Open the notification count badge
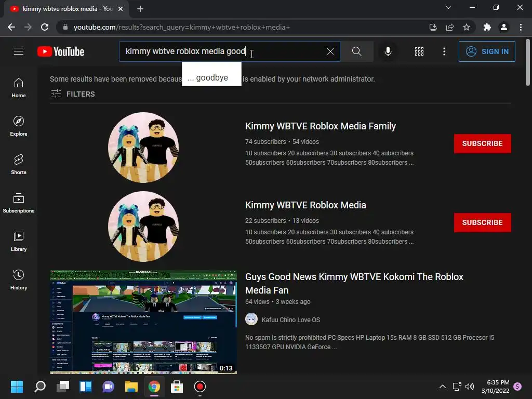Image resolution: width=532 pixels, height=399 pixels. [x=517, y=387]
